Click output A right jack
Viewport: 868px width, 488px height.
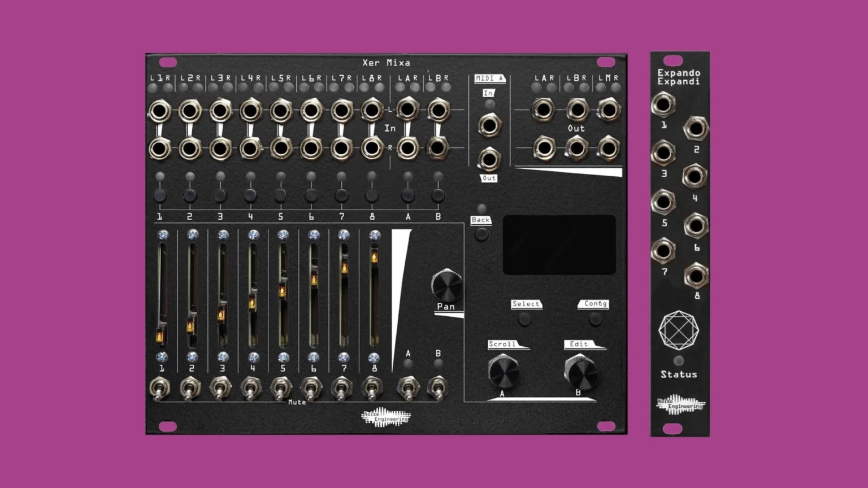(544, 148)
